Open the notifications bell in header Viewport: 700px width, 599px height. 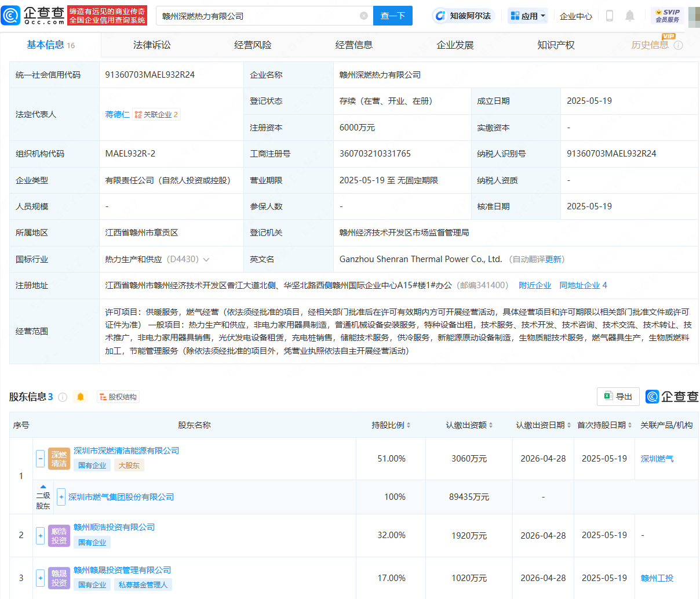coord(630,16)
